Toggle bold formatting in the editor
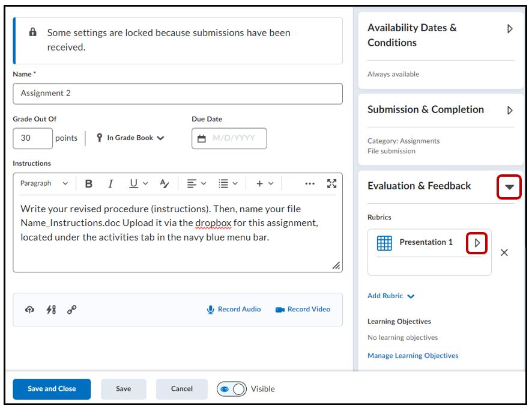This screenshot has height=410, width=532. [x=89, y=184]
